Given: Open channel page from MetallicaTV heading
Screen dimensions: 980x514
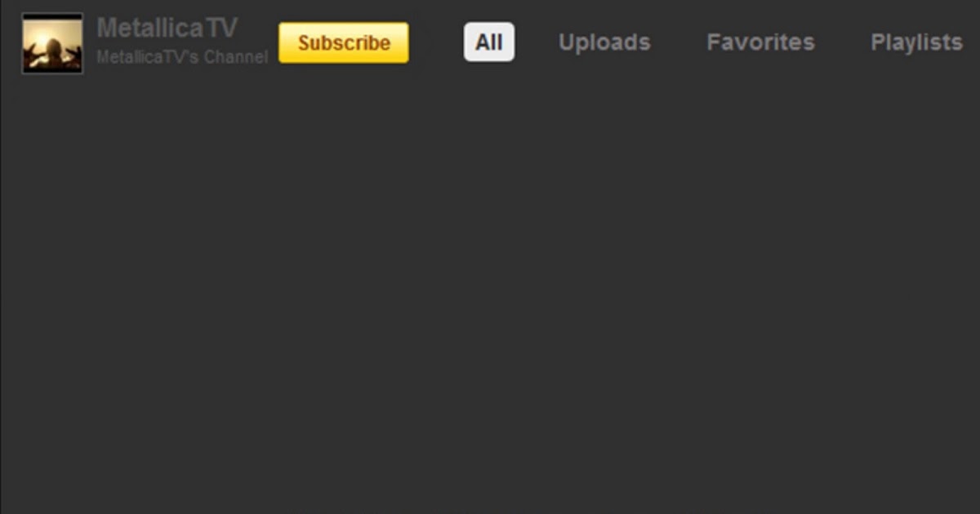Looking at the screenshot, I should pos(167,28).
